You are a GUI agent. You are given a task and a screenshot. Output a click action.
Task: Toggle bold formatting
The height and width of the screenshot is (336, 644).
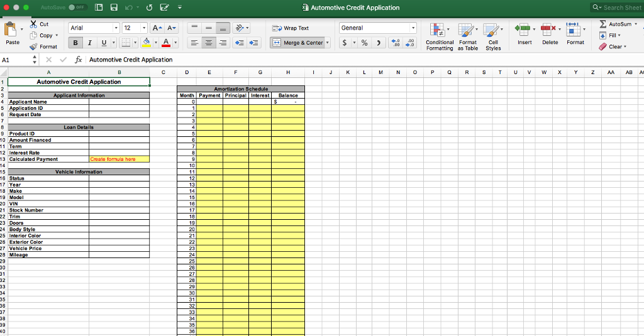[75, 43]
